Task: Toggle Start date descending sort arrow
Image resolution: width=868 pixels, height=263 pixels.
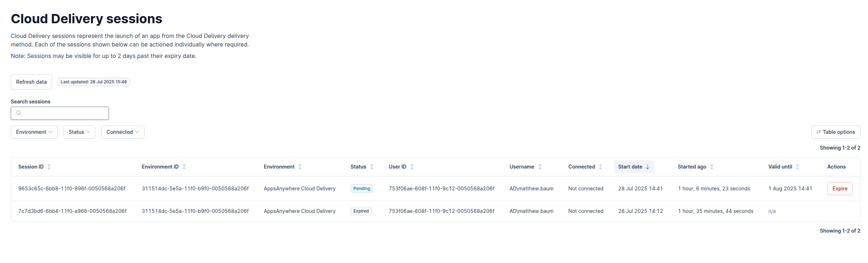Action: pyautogui.click(x=648, y=167)
